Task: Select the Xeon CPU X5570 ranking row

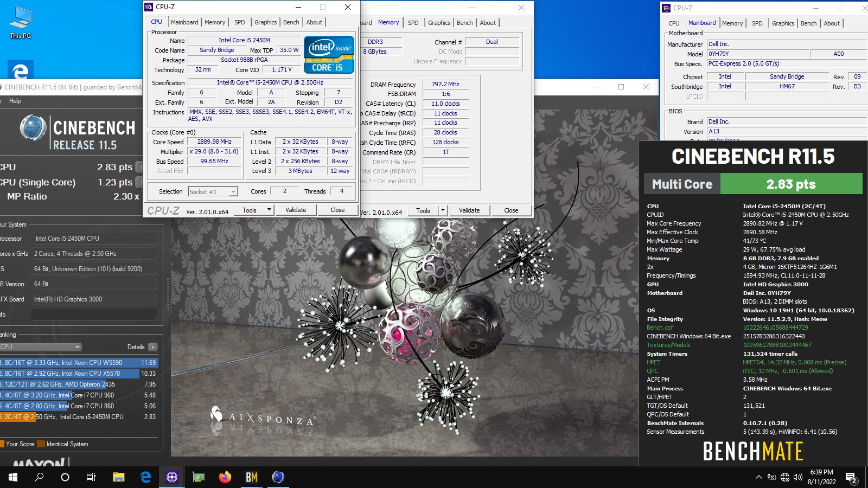Action: point(79,374)
